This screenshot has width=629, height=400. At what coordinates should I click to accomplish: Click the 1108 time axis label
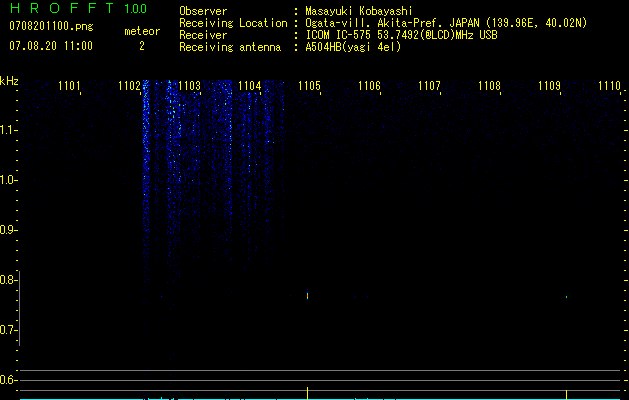489,86
